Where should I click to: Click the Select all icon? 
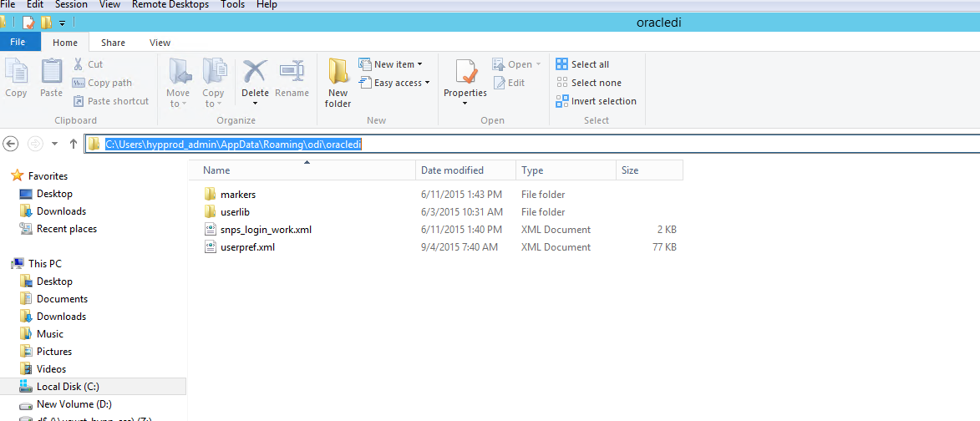(562, 64)
